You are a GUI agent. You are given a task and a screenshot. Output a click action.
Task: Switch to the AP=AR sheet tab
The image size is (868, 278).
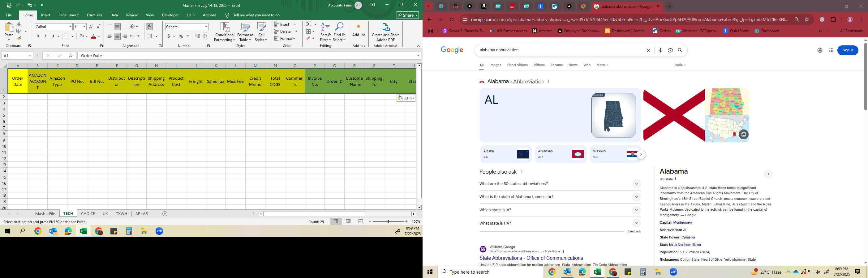tap(142, 214)
